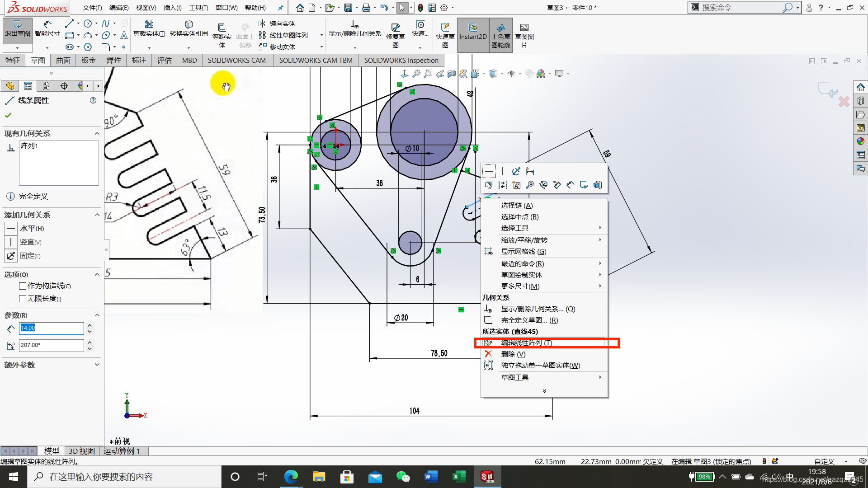Switch to the 特征 features tab
The width and height of the screenshot is (868, 488).
13,60
